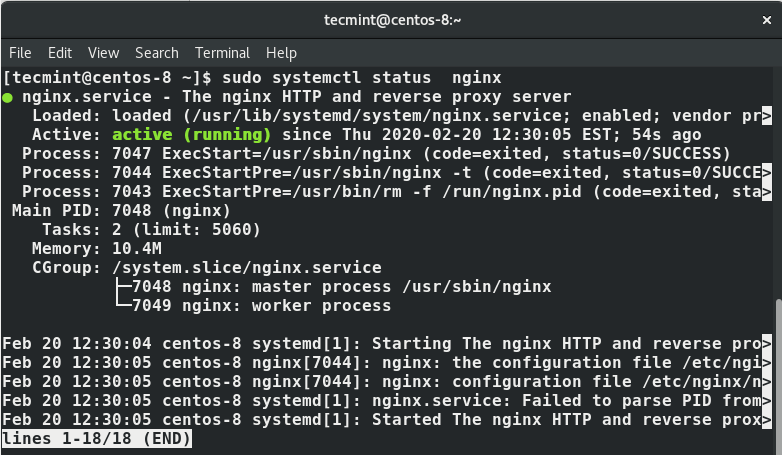
Task: Open the Edit menu
Action: click(x=60, y=53)
